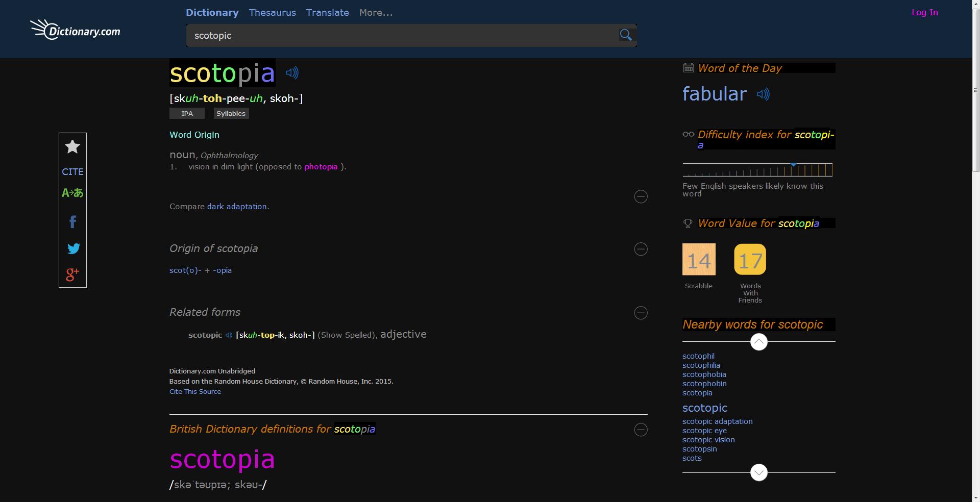
Task: Play pronunciation audio for scotopia
Action: pyautogui.click(x=292, y=73)
